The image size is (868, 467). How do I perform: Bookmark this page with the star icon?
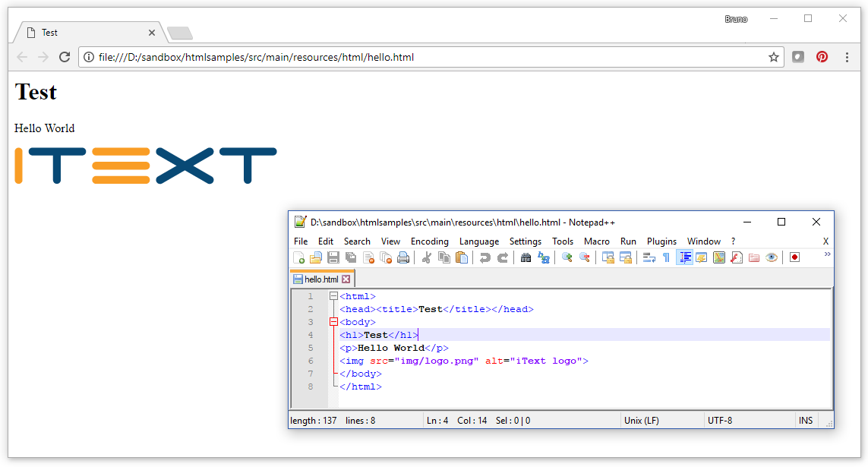point(773,57)
